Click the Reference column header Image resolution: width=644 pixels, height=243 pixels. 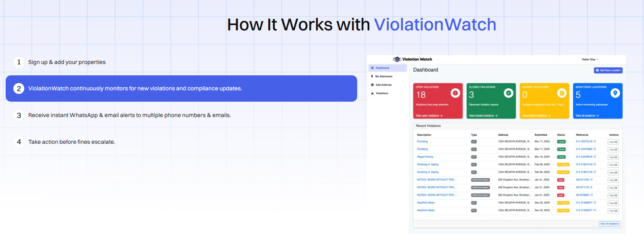pyautogui.click(x=582, y=135)
